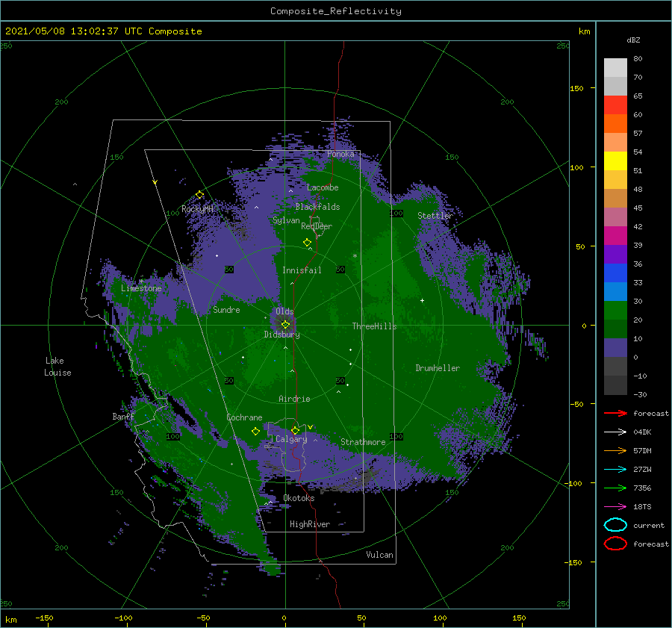This screenshot has height=628, width=672.
Task: Click yellow radar-site diamond between Olds and Didsbury
Action: coord(285,325)
